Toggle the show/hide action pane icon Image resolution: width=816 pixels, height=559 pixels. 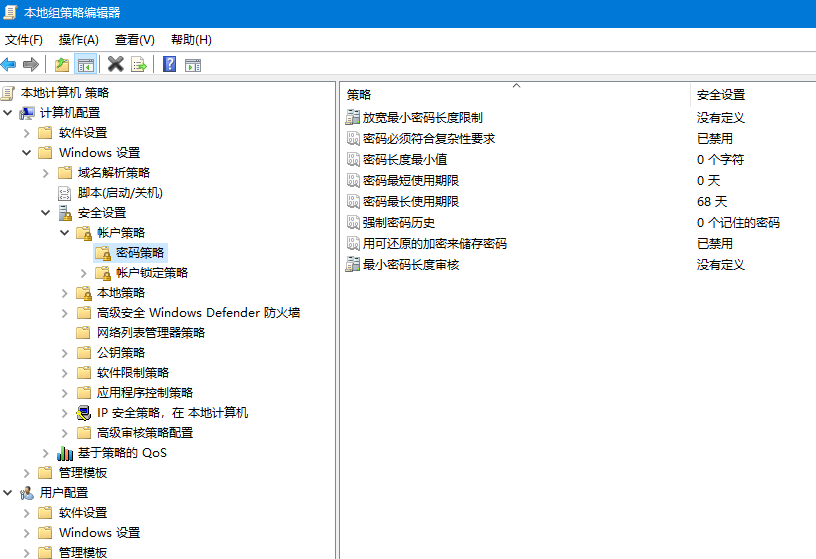193,65
